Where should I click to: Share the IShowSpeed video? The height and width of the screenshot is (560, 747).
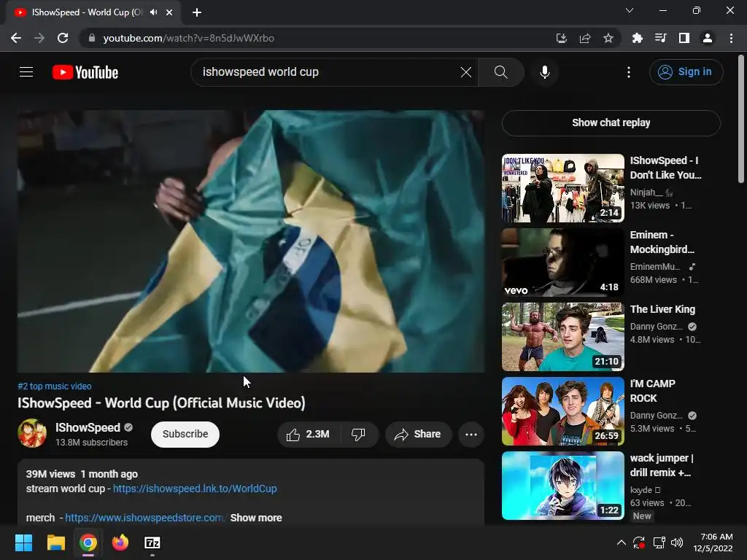point(418,435)
